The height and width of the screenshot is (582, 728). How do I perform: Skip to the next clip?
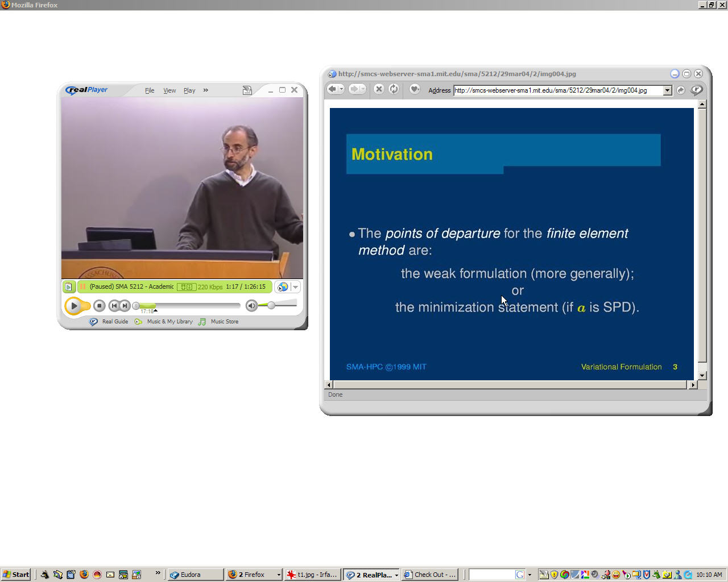(x=125, y=306)
